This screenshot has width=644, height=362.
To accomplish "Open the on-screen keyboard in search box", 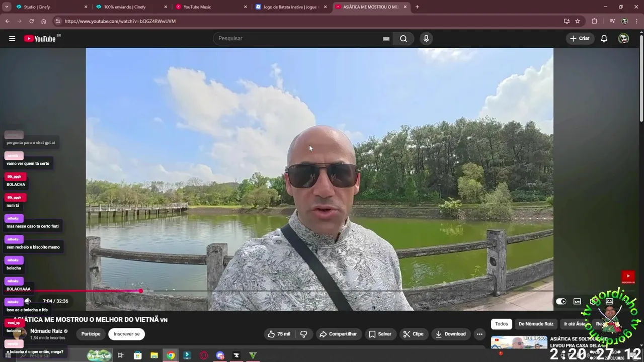I will pos(386,39).
